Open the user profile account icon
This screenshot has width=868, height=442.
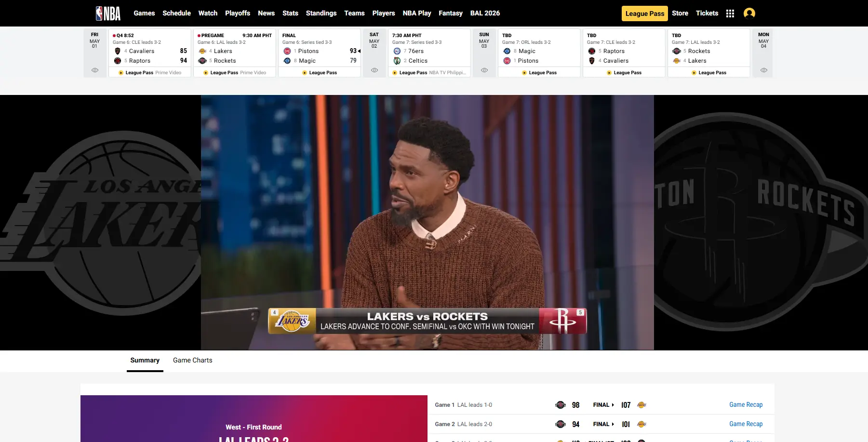point(749,13)
